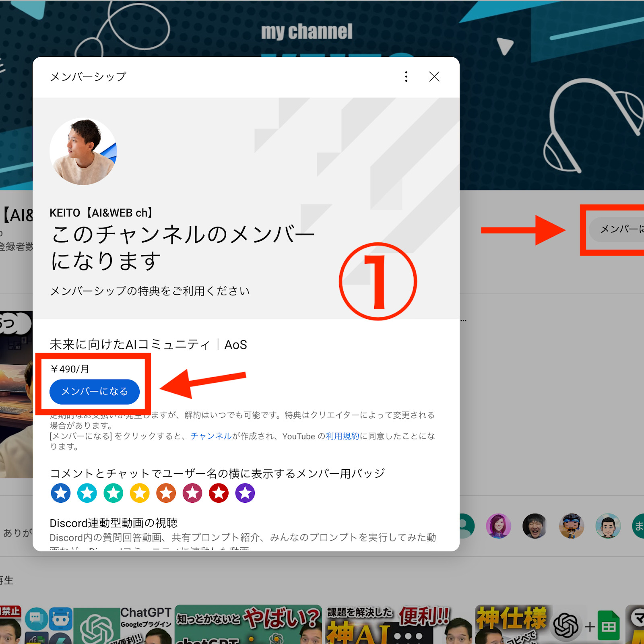Click the Discord連動型動画の視聴 perk heading
The height and width of the screenshot is (644, 644).
point(114,523)
